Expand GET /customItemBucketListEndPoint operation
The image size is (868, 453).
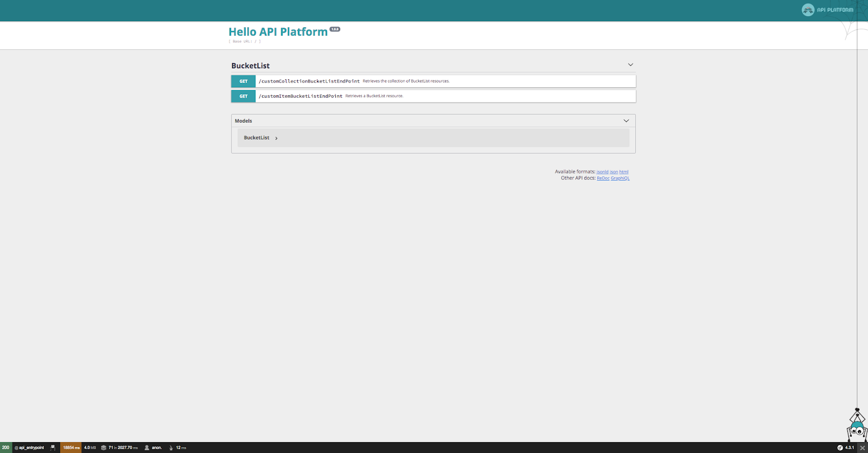[433, 96]
